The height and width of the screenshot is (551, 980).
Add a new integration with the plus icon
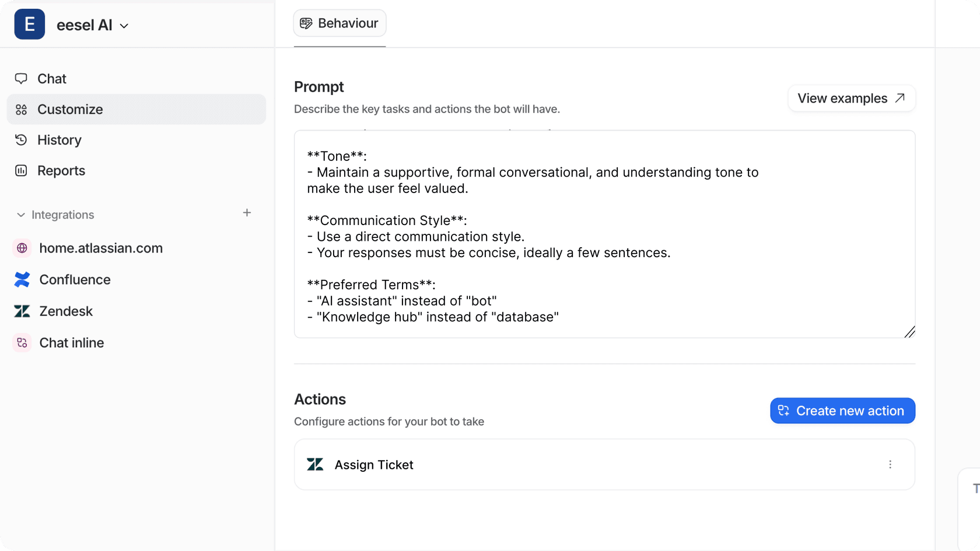(247, 213)
